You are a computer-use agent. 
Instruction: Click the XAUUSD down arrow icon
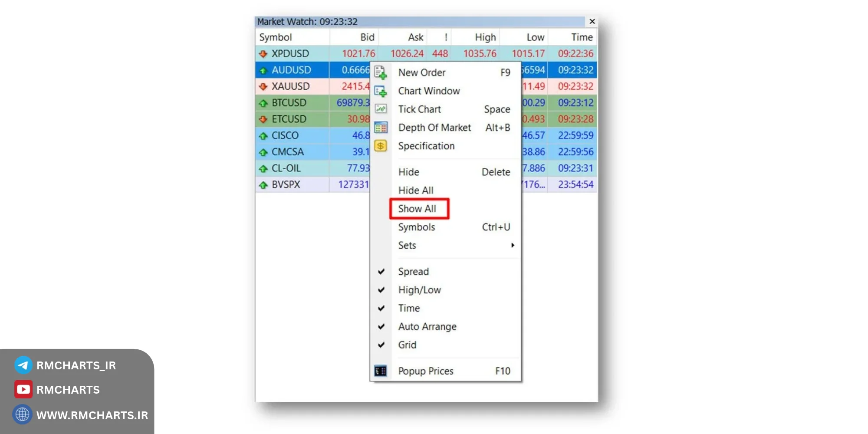tap(263, 86)
